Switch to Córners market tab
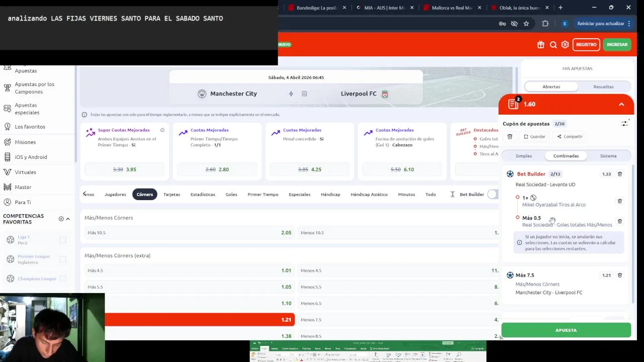Screen dimensions: 644x362 [x=145, y=195]
